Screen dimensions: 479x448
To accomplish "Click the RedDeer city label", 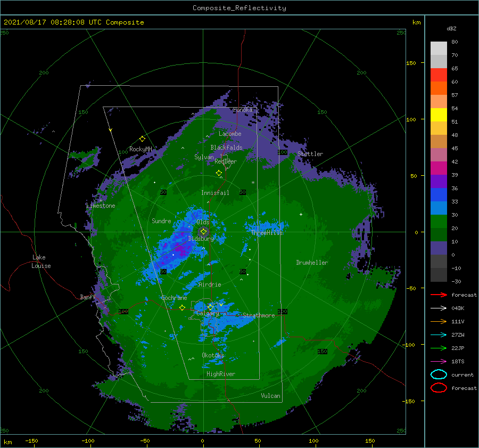I will [x=226, y=161].
